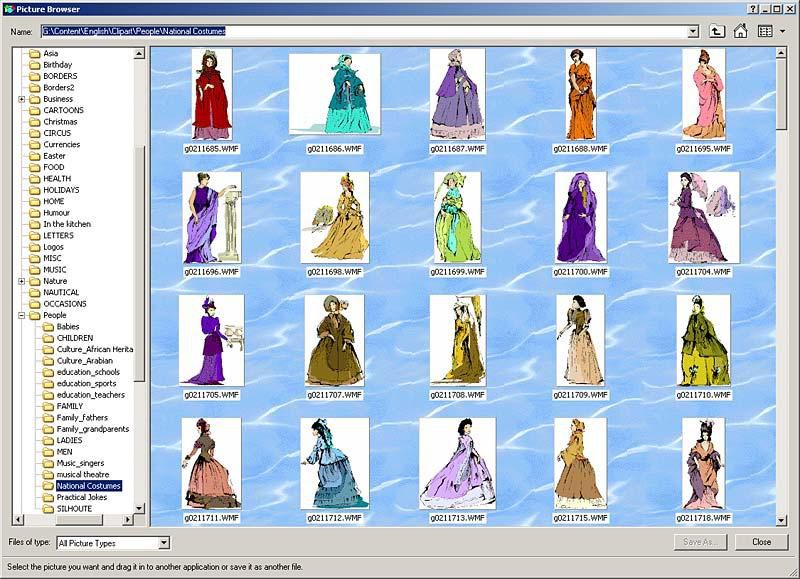Expand the Business folder node
The height and width of the screenshot is (579, 800).
[21, 99]
